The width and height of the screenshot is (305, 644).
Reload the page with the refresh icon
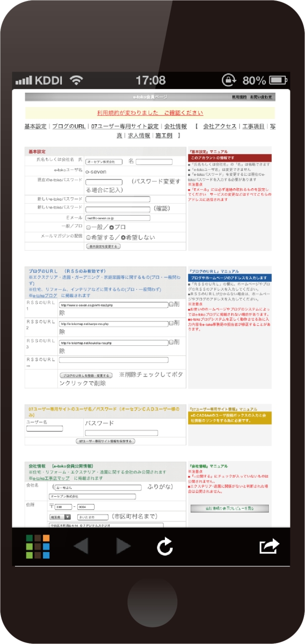(164, 547)
